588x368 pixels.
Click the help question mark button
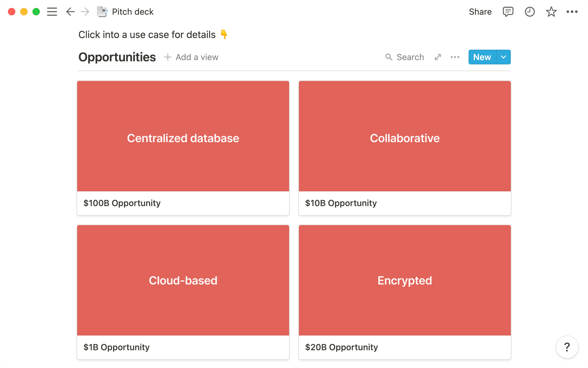(x=567, y=347)
